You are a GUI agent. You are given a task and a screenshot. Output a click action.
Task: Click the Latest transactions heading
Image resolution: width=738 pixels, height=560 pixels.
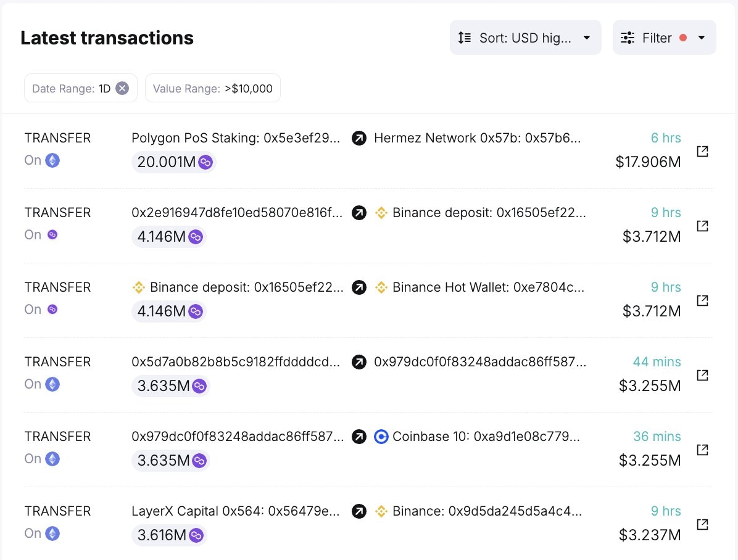point(107,38)
